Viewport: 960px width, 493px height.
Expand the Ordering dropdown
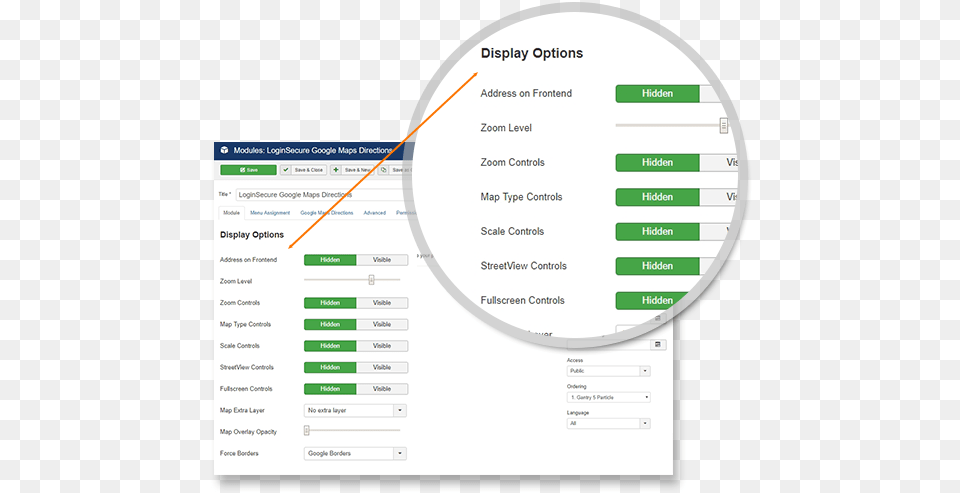(x=608, y=397)
